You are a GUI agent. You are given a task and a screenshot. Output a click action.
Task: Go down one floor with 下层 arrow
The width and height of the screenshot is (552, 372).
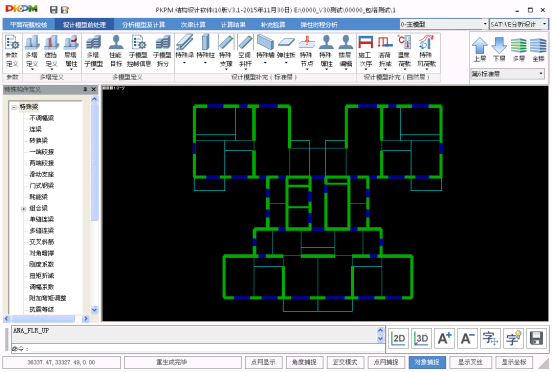(499, 50)
